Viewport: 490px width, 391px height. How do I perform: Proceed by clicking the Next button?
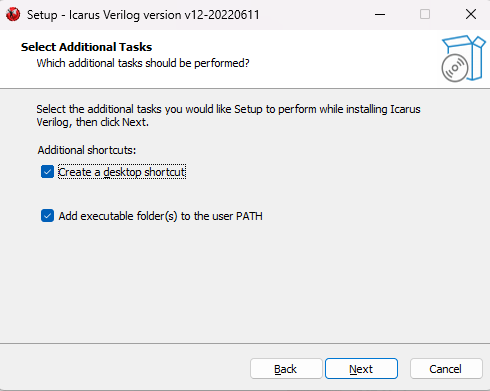click(x=361, y=369)
